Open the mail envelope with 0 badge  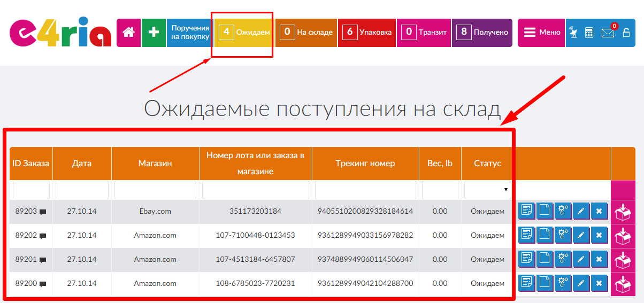click(x=608, y=33)
